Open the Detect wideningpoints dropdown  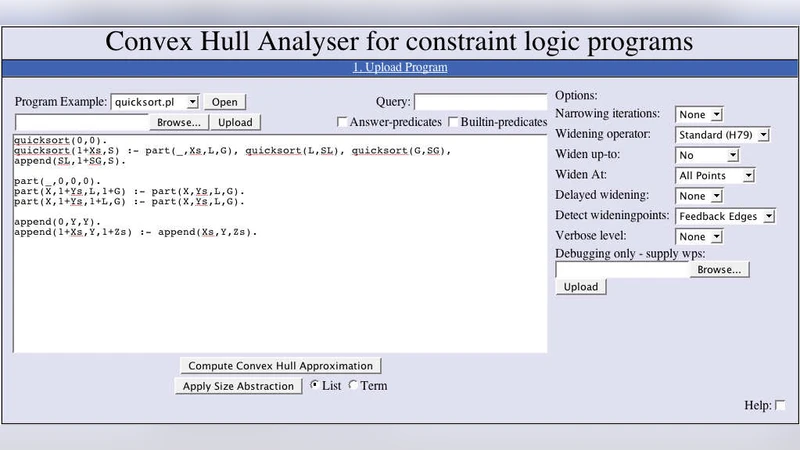[x=726, y=216]
